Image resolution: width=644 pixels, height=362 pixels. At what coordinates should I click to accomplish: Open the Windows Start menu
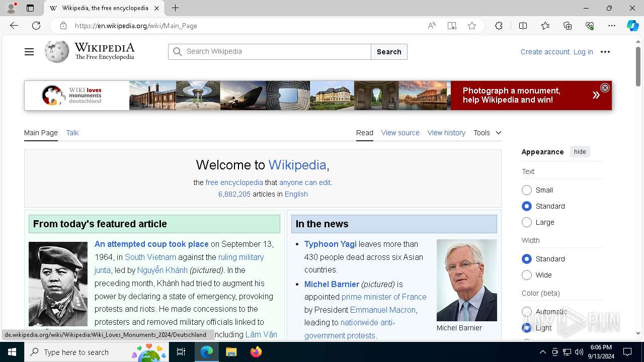(x=12, y=352)
